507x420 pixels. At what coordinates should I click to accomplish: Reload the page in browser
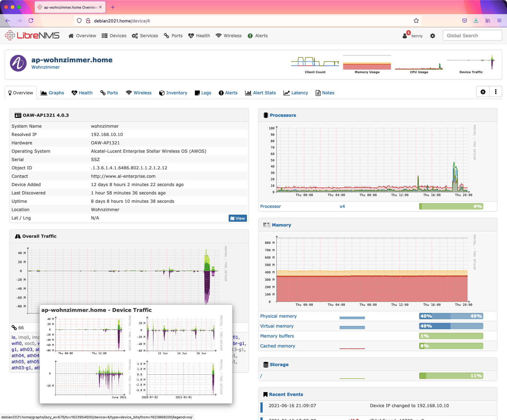coord(31,21)
